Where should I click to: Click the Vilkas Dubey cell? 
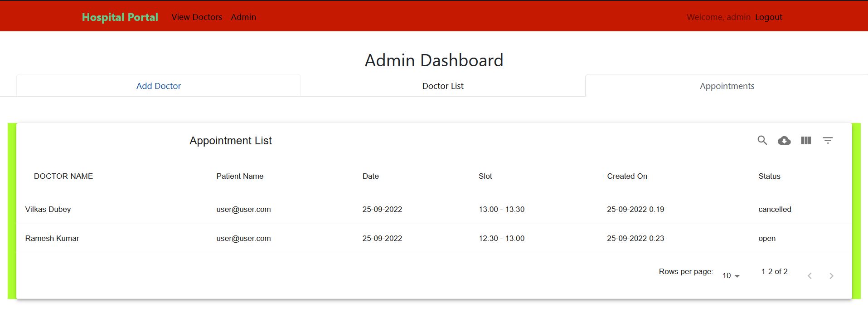48,209
